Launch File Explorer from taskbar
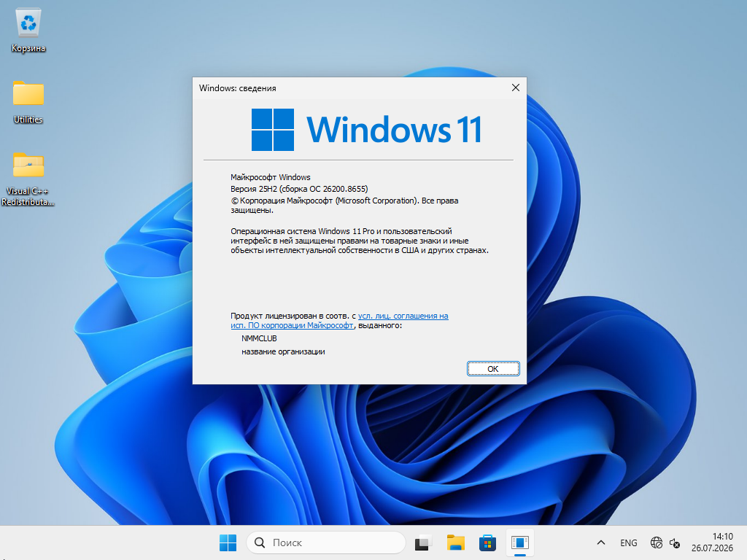 coord(455,542)
